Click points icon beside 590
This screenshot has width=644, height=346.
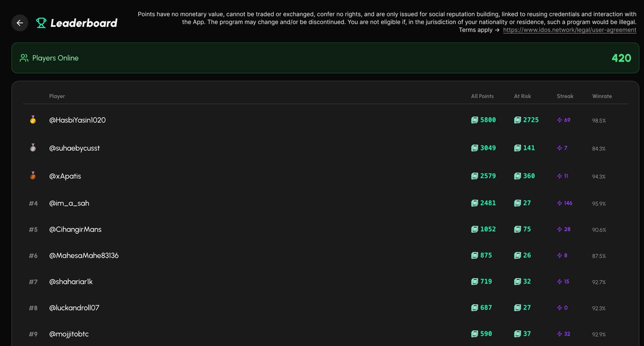click(x=474, y=334)
